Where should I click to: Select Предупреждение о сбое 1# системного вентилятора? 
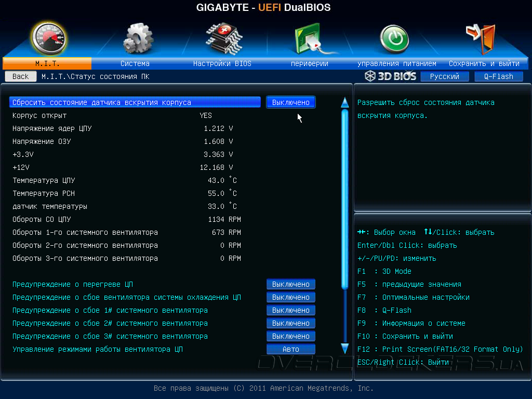[x=110, y=310]
